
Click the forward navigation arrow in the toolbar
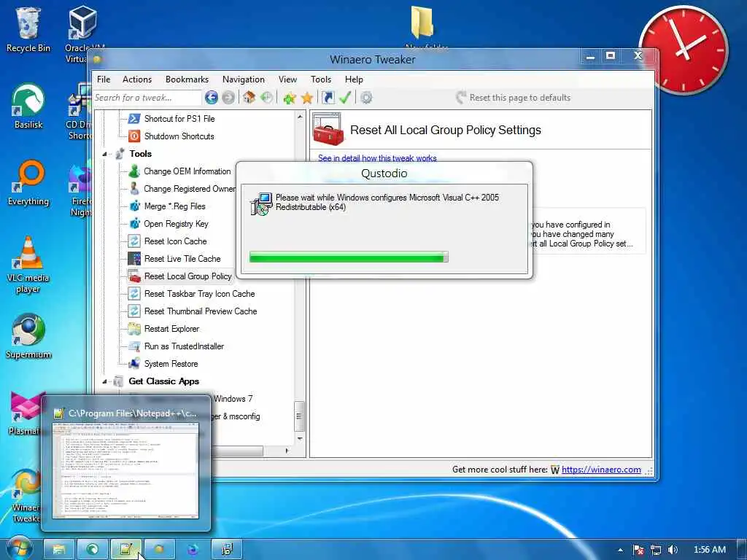coord(228,98)
